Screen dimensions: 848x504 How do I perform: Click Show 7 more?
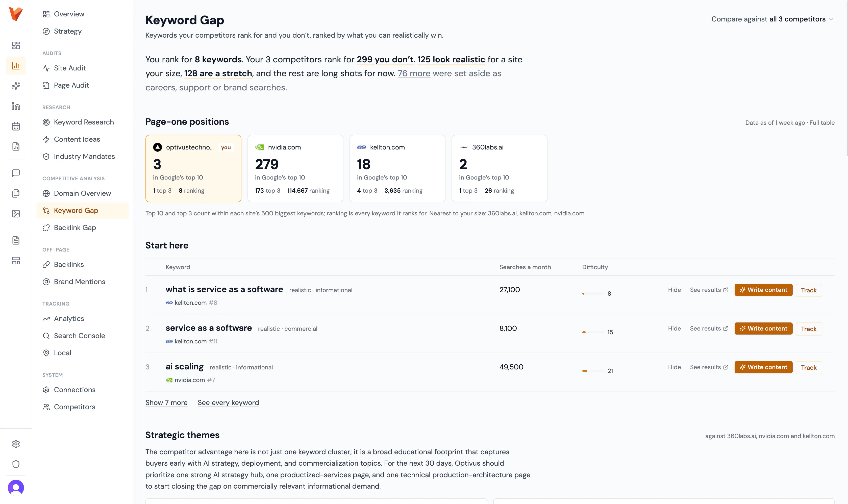coord(166,402)
